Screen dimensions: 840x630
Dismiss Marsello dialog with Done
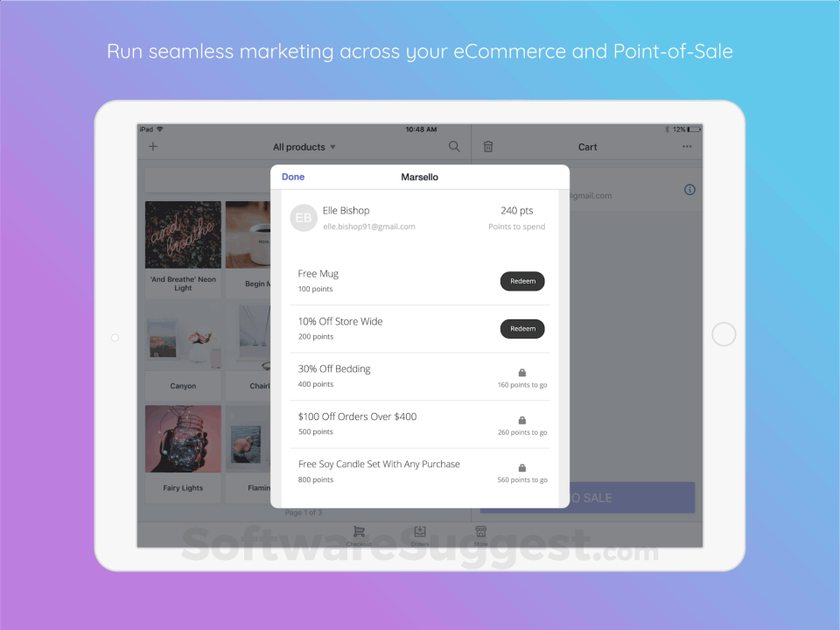tap(293, 177)
